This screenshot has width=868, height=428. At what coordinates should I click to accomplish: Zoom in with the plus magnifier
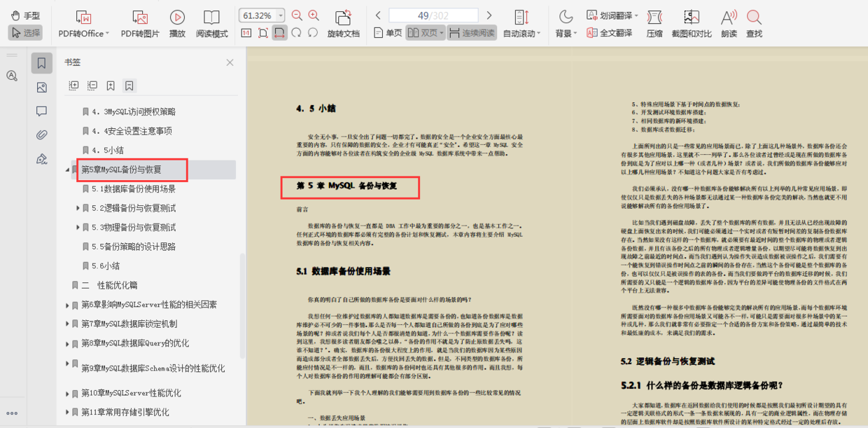(314, 15)
